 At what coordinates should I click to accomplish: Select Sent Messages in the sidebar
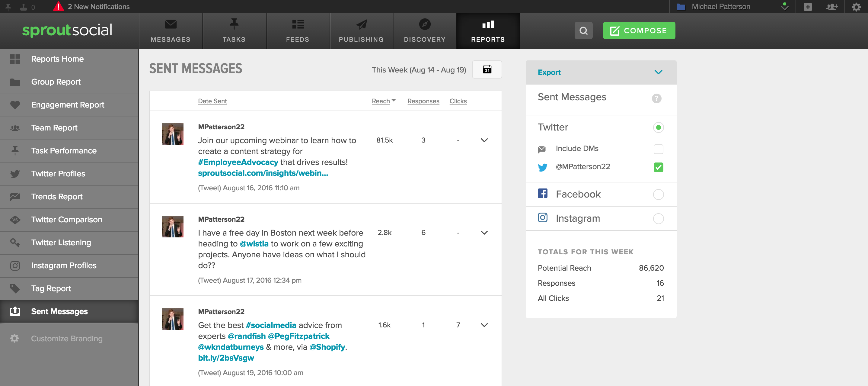coord(69,311)
